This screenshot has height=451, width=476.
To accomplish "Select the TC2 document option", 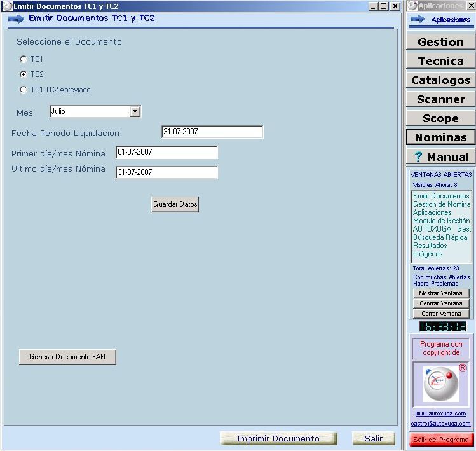I will coord(24,74).
